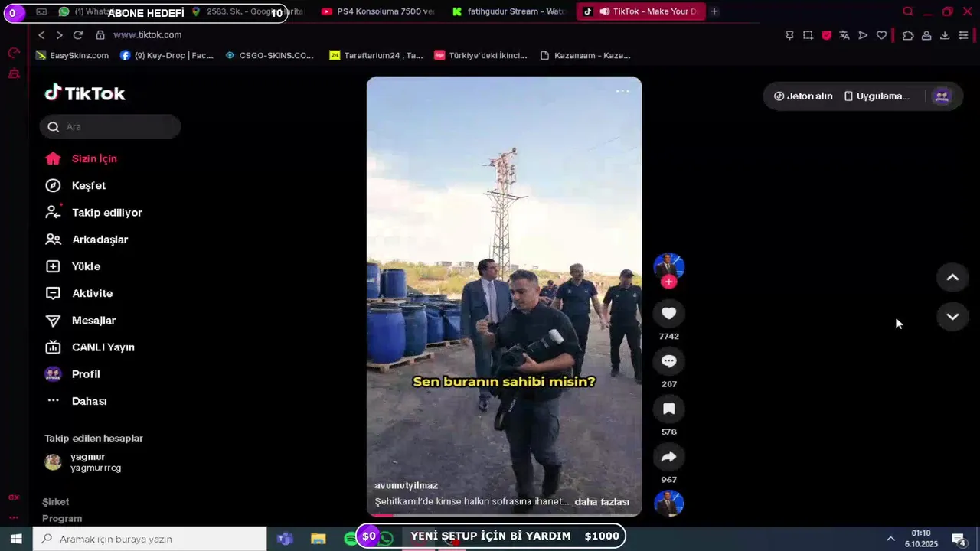This screenshot has height=551, width=980.
Task: Open CANLI Yayın live streams
Action: tap(90, 347)
